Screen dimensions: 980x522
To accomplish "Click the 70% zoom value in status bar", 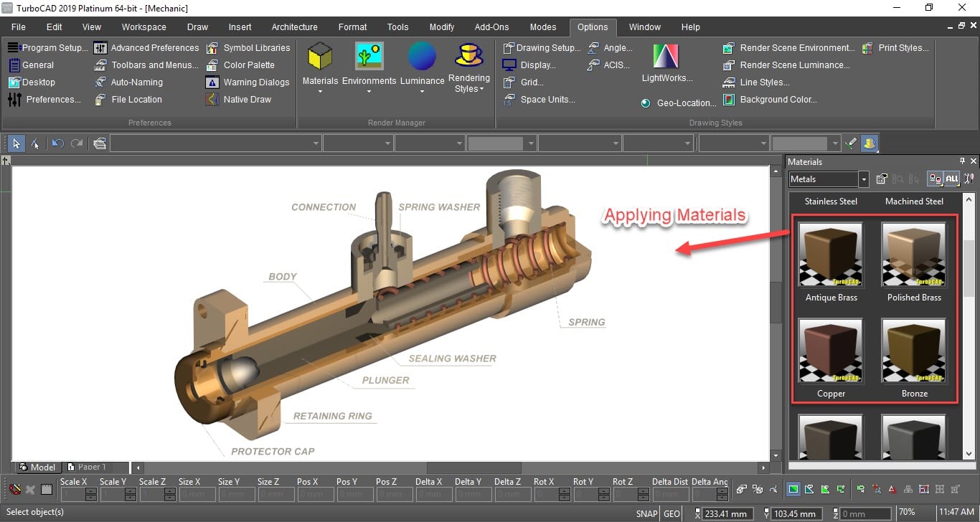I will click(x=906, y=513).
